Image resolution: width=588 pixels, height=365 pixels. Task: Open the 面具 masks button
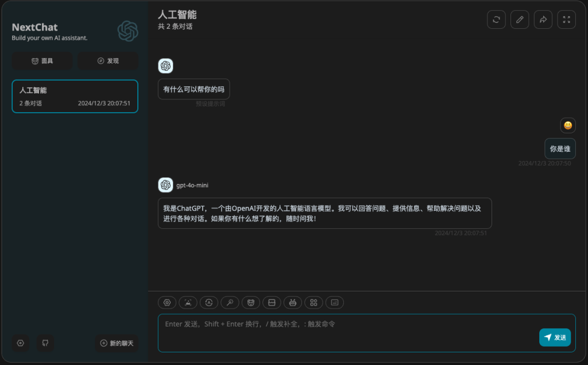pyautogui.click(x=42, y=61)
